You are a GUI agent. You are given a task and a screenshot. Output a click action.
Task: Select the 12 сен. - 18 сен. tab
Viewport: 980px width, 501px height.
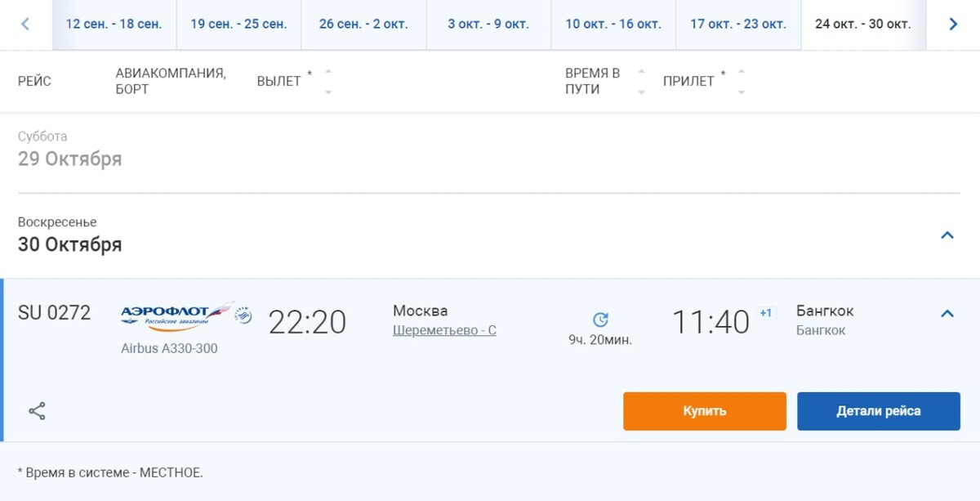[x=114, y=25]
